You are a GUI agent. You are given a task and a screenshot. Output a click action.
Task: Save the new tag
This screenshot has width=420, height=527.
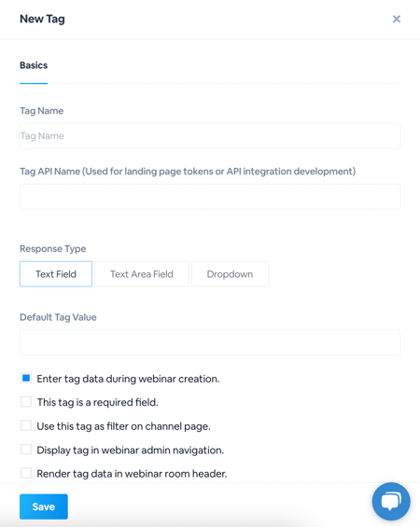tap(44, 506)
